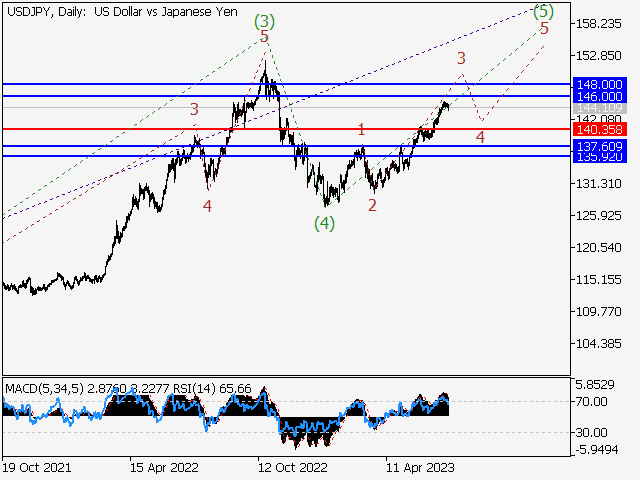Click the blue 137.609 price tag

point(600,146)
